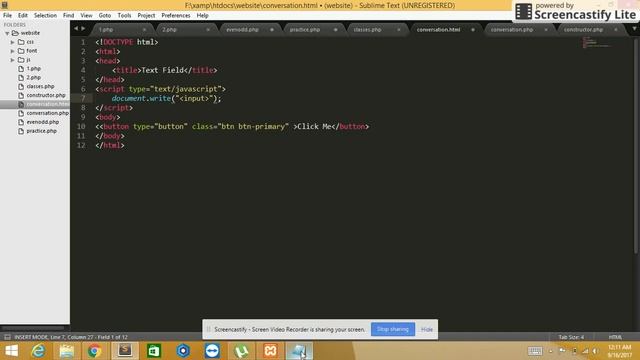Collapse the website folder
Viewport: 640px width, 360px height.
point(7,33)
